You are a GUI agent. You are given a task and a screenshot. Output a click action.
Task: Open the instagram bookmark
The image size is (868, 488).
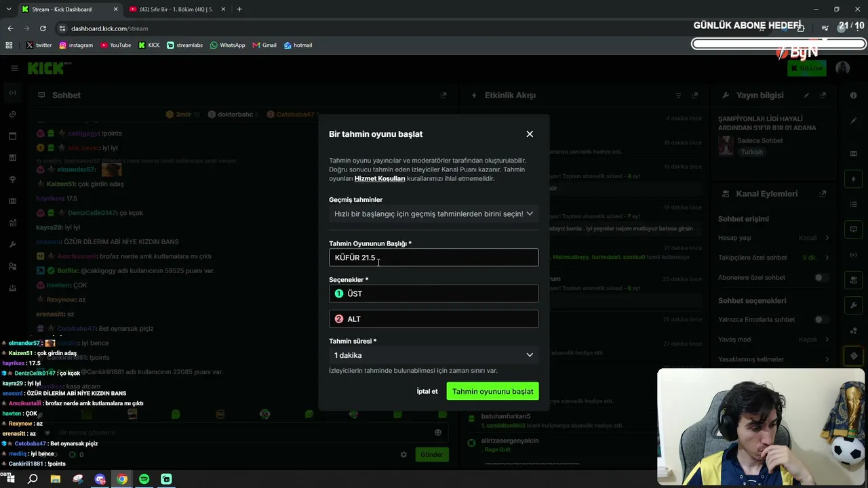(76, 45)
